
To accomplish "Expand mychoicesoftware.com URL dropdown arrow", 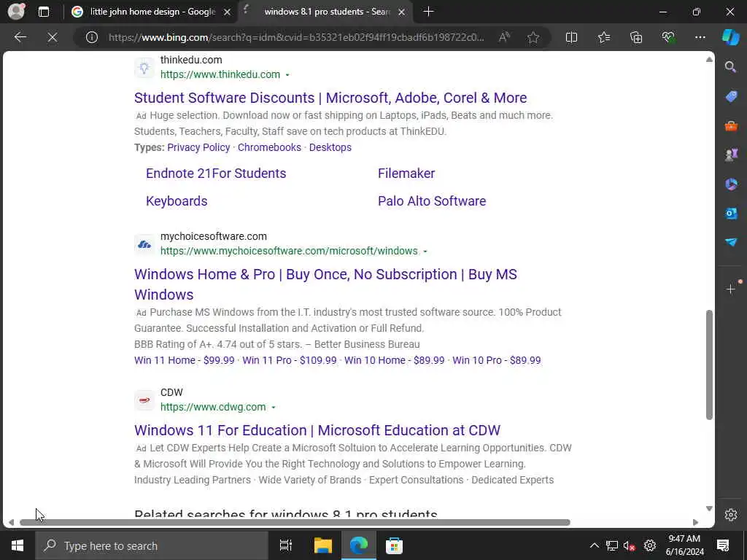I will pyautogui.click(x=425, y=252).
